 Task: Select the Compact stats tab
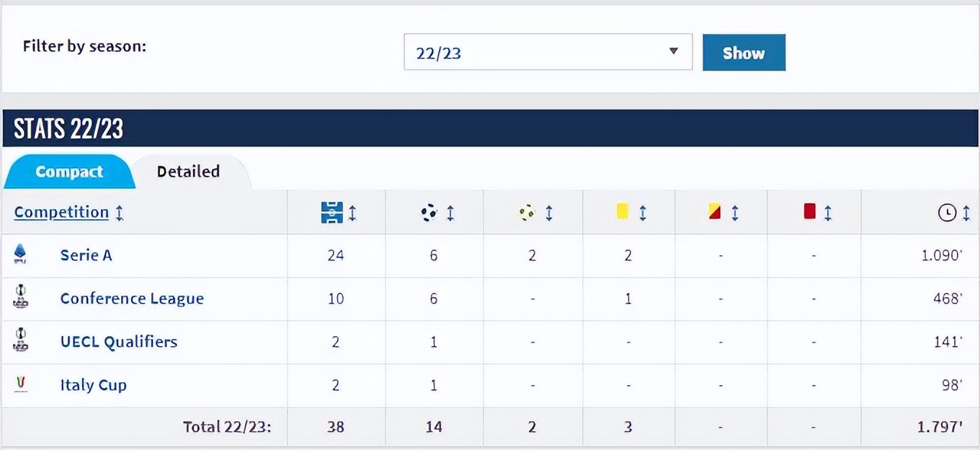[x=69, y=172]
